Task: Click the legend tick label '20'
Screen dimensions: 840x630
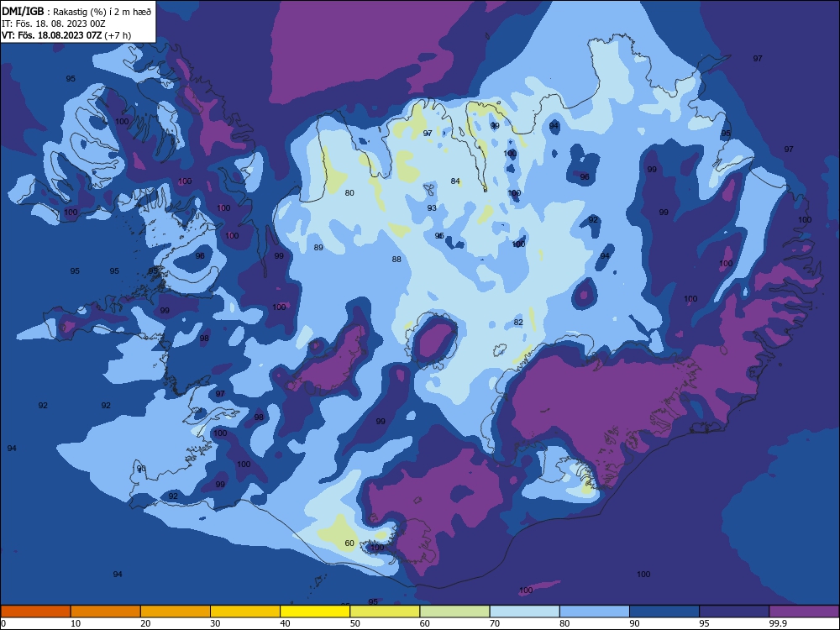Action: tap(145, 623)
